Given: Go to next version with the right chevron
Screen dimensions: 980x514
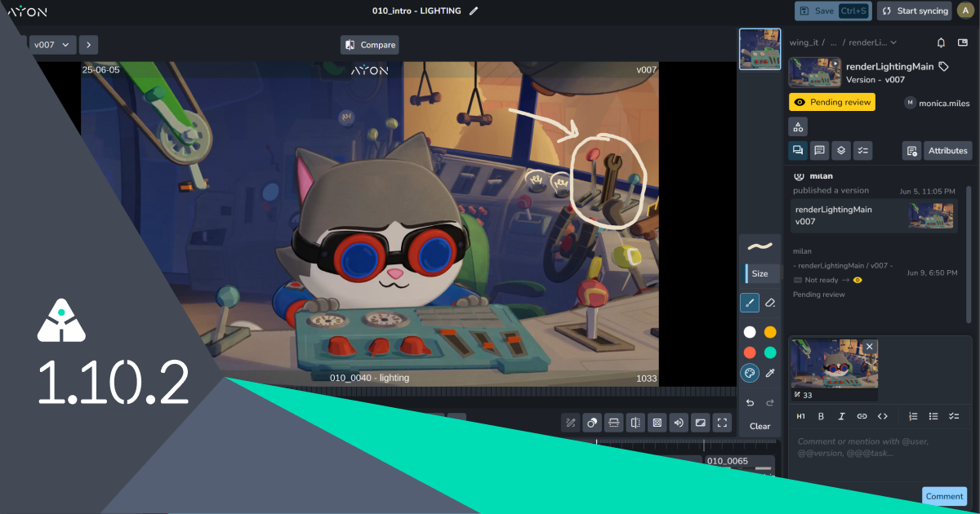Looking at the screenshot, I should pos(88,44).
